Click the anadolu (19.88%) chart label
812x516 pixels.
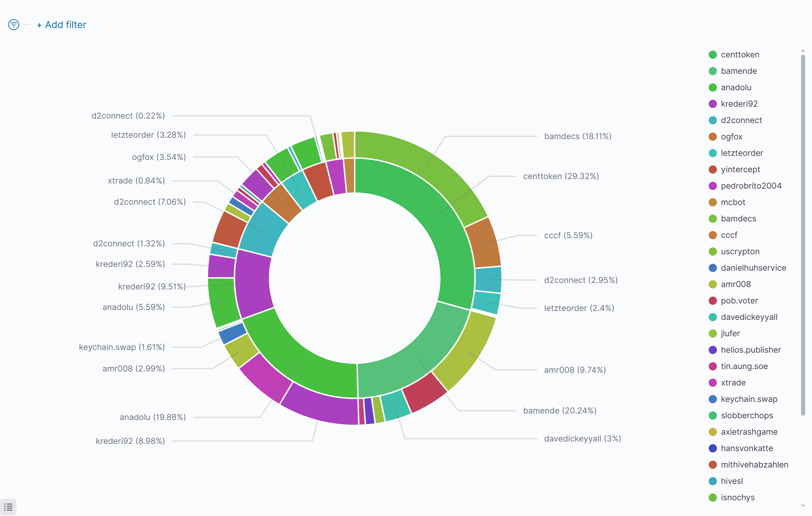[153, 417]
